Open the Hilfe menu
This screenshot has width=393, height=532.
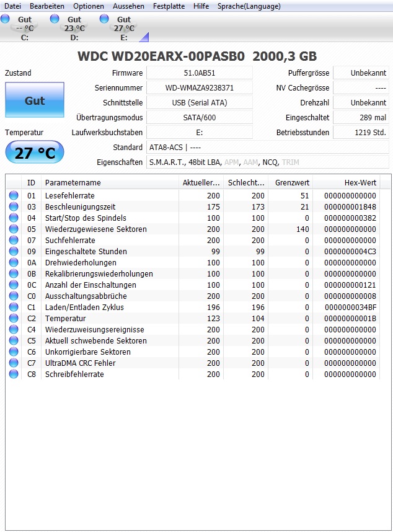click(201, 6)
